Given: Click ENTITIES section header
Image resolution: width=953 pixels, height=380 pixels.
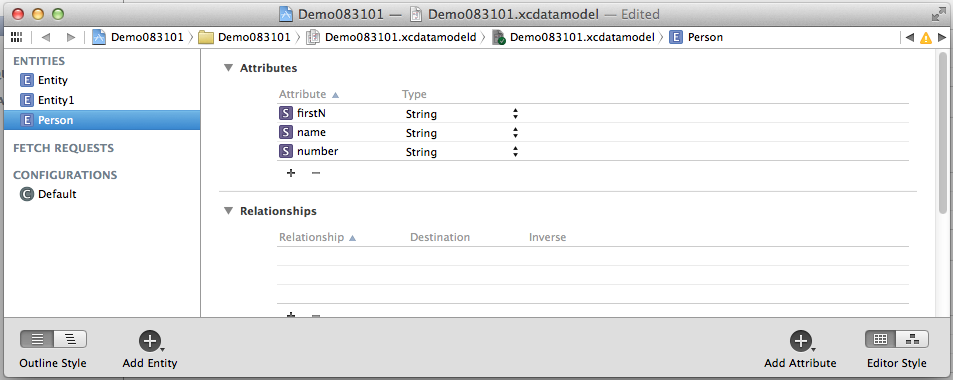Looking at the screenshot, I should pyautogui.click(x=39, y=61).
